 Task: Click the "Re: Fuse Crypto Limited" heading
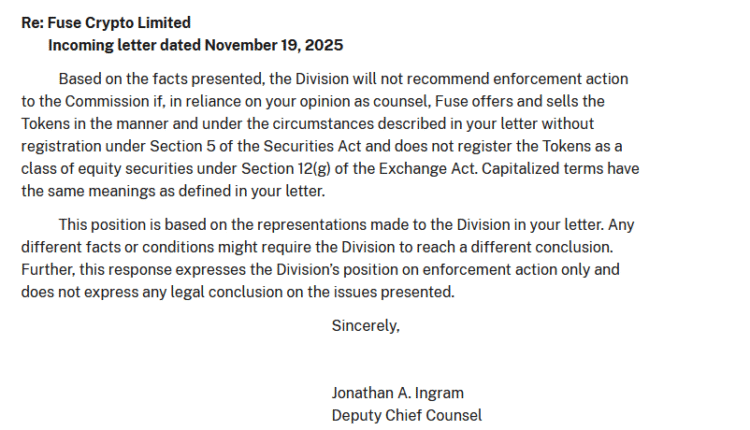coord(106,23)
